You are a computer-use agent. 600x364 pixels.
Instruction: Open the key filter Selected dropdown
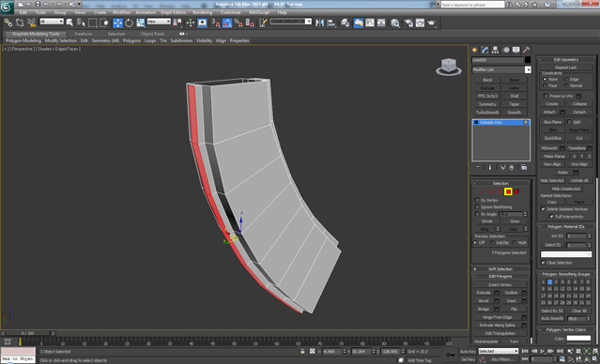click(x=499, y=351)
